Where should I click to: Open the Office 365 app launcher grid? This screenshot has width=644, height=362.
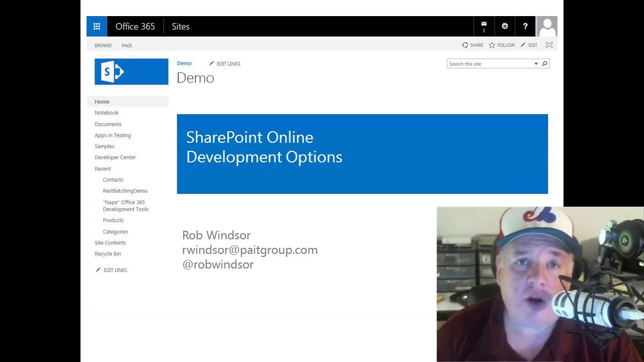pos(97,27)
